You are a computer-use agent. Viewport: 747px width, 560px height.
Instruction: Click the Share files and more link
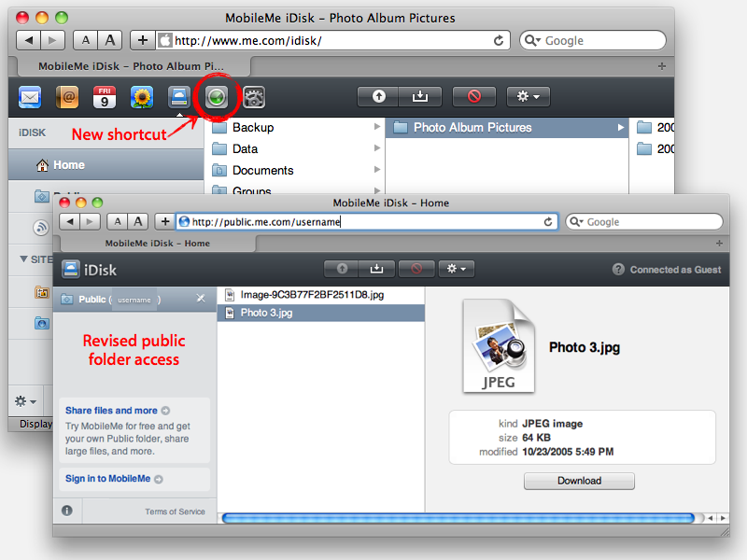(x=118, y=411)
